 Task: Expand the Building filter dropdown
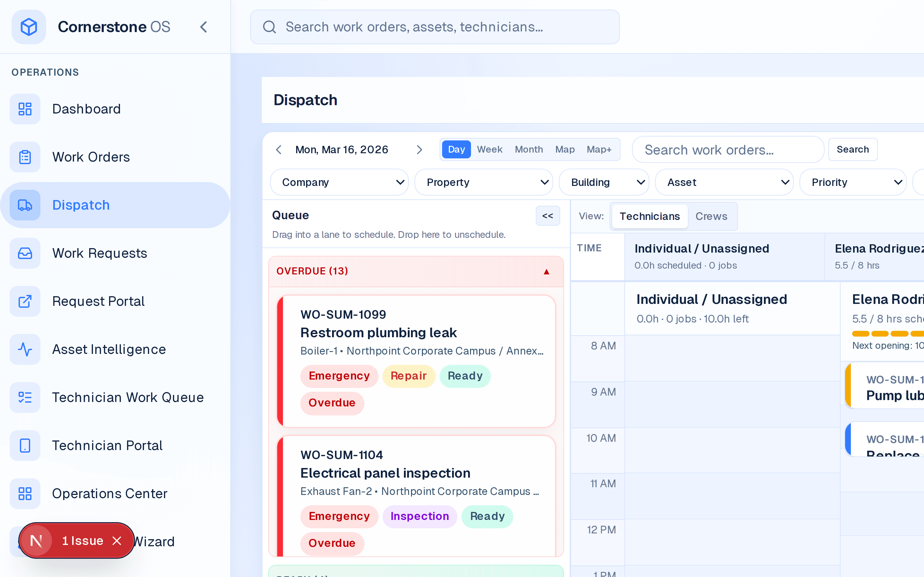click(x=603, y=182)
